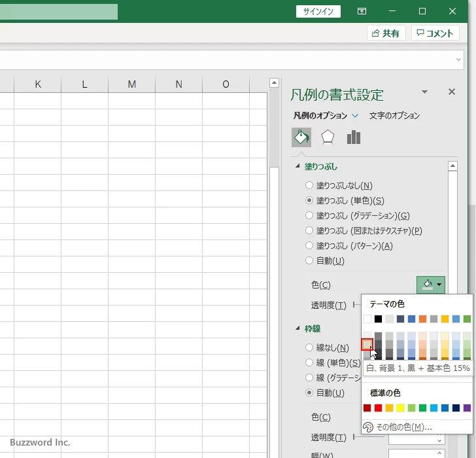Choose gold theme color swatch in top row
476x458 pixels.
pos(445,319)
